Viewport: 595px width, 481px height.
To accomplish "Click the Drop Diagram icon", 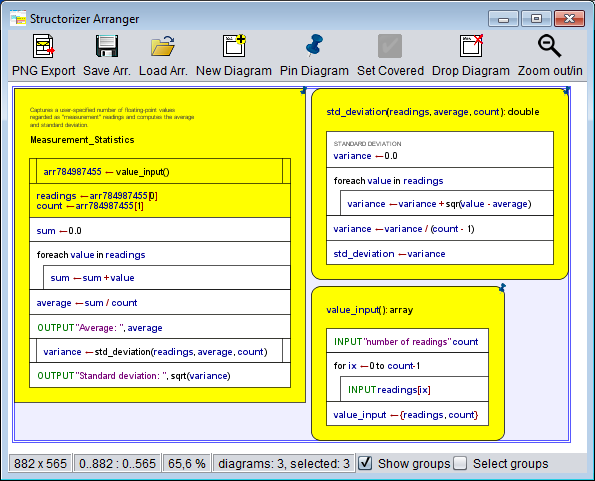I will tap(471, 46).
